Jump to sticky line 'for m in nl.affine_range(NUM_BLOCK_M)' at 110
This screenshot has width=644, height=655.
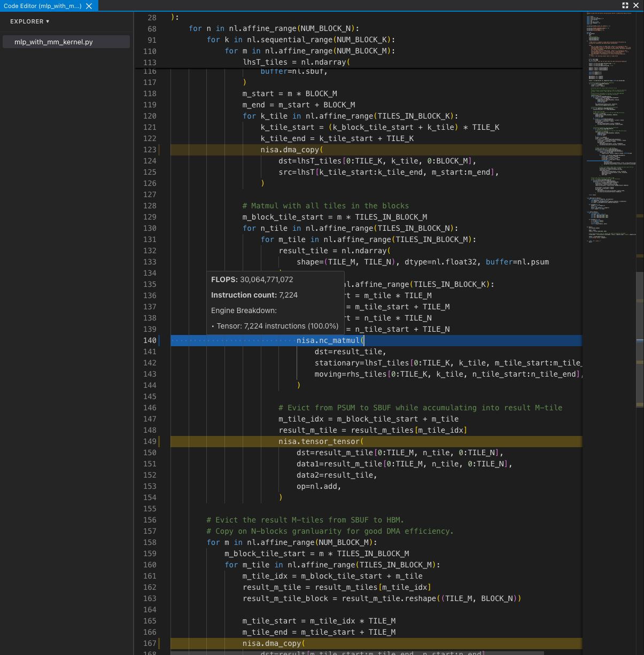pyautogui.click(x=310, y=51)
